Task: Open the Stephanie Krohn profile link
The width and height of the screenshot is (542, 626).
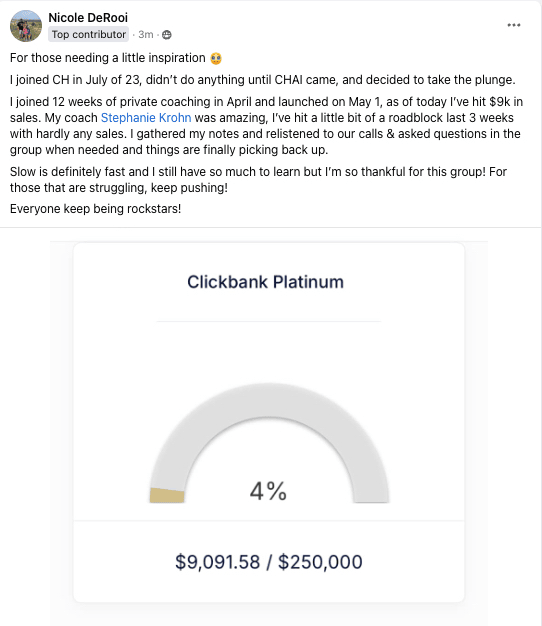Action: (146, 118)
